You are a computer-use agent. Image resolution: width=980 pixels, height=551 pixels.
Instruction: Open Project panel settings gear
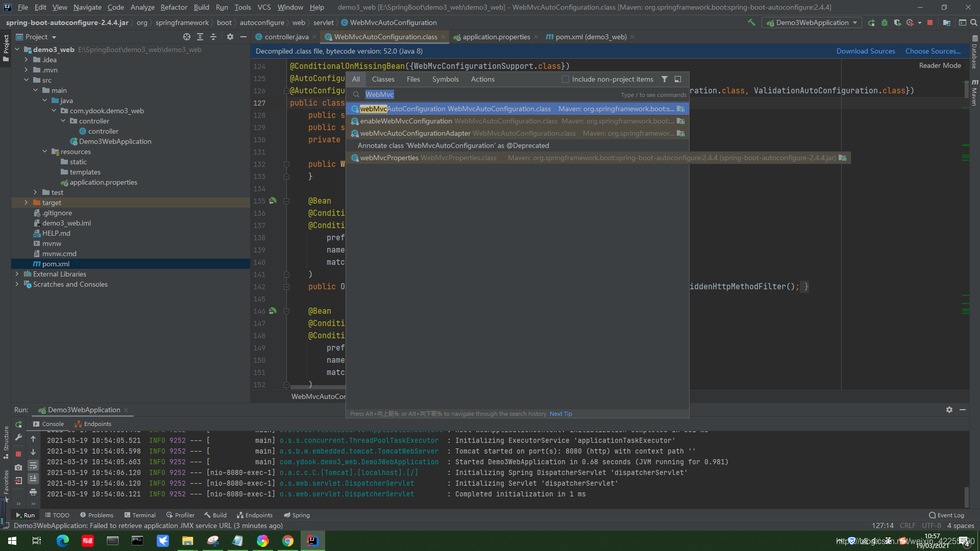tap(230, 37)
